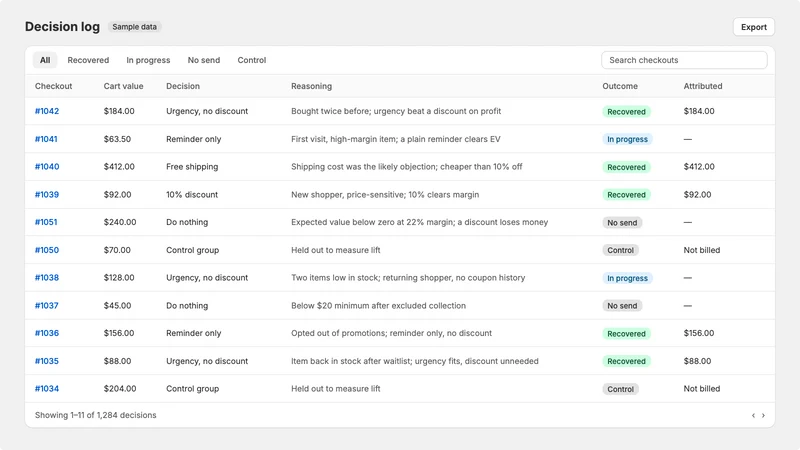
Task: Click cart value $63.50
Action: click(x=117, y=139)
